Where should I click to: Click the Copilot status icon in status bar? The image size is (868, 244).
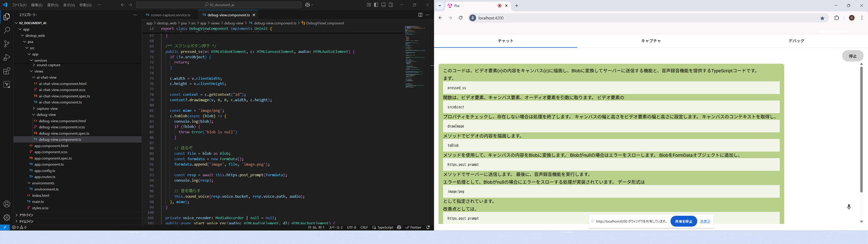point(399,227)
